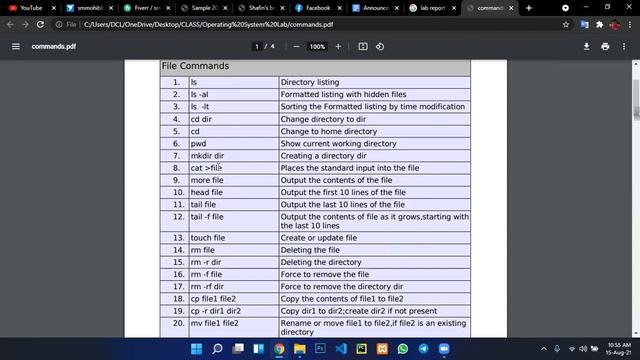Zoom out the PDF document
Viewport: 640px width, 360px height.
[x=297, y=47]
